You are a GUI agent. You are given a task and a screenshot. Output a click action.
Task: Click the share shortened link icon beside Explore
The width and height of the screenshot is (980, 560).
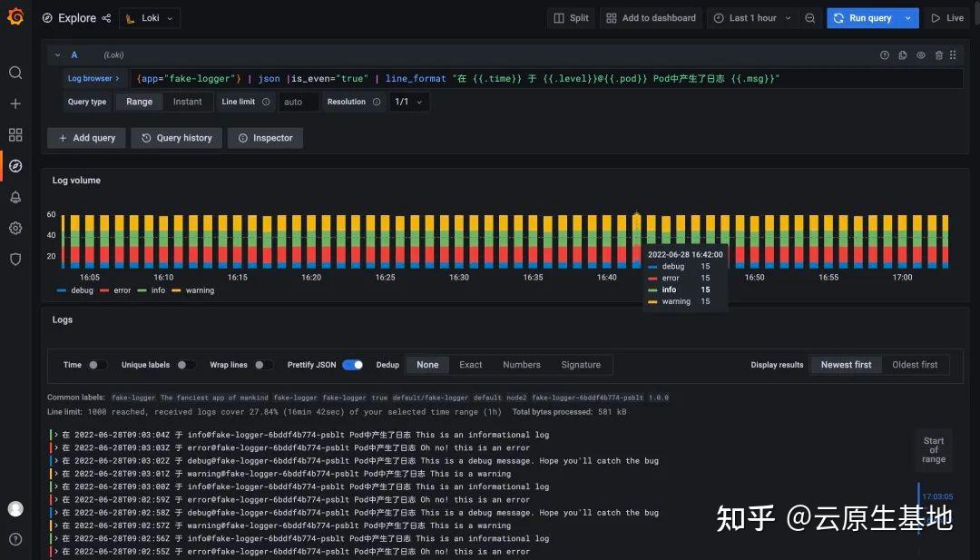[106, 17]
